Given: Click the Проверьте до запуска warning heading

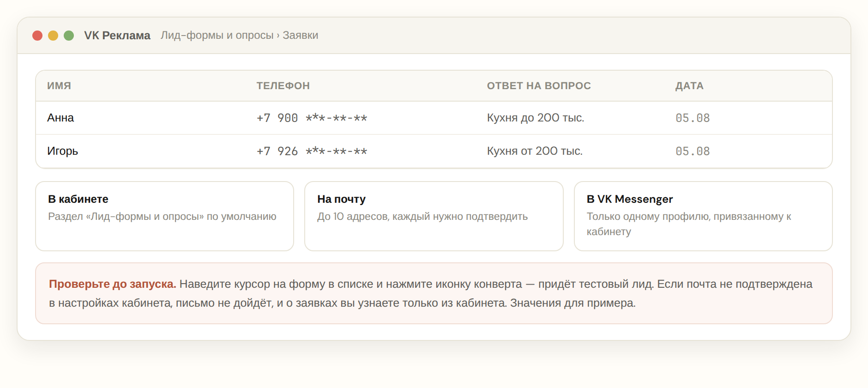Looking at the screenshot, I should click(113, 284).
